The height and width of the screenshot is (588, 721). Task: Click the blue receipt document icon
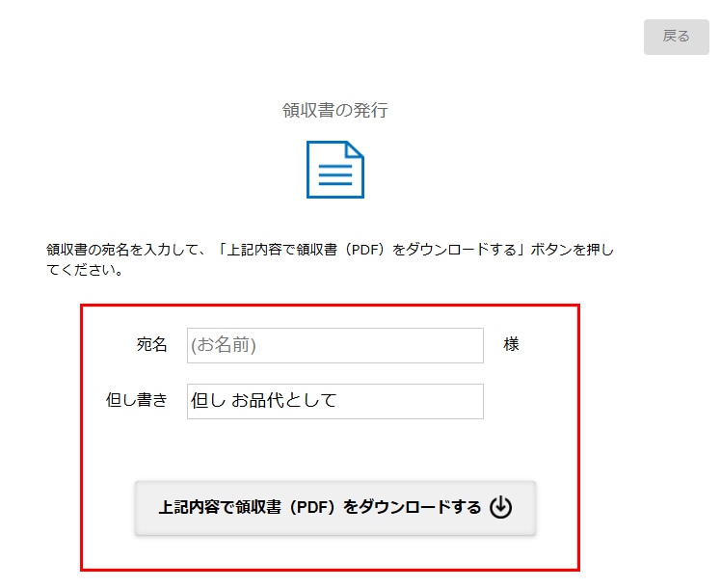pos(334,170)
